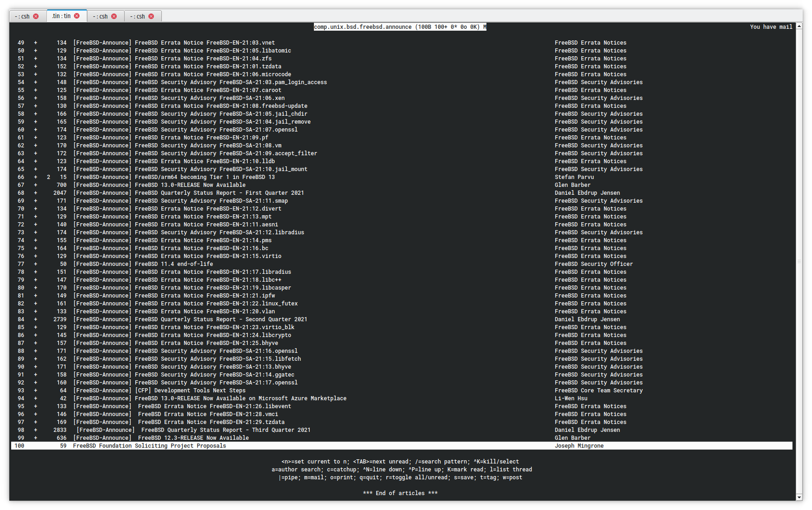Select the FreeBSD 12.3-RELEASE Now Available article
This screenshot has width=812, height=510.
[193, 438]
